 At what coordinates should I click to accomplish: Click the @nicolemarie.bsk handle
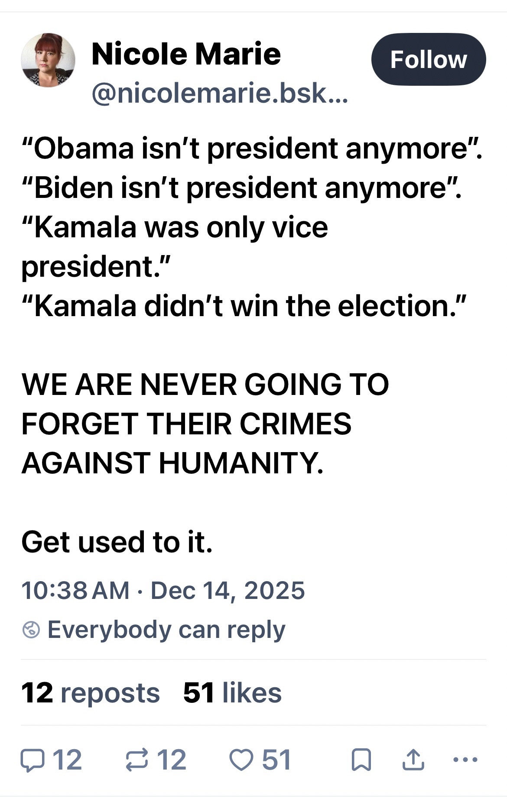tap(219, 92)
